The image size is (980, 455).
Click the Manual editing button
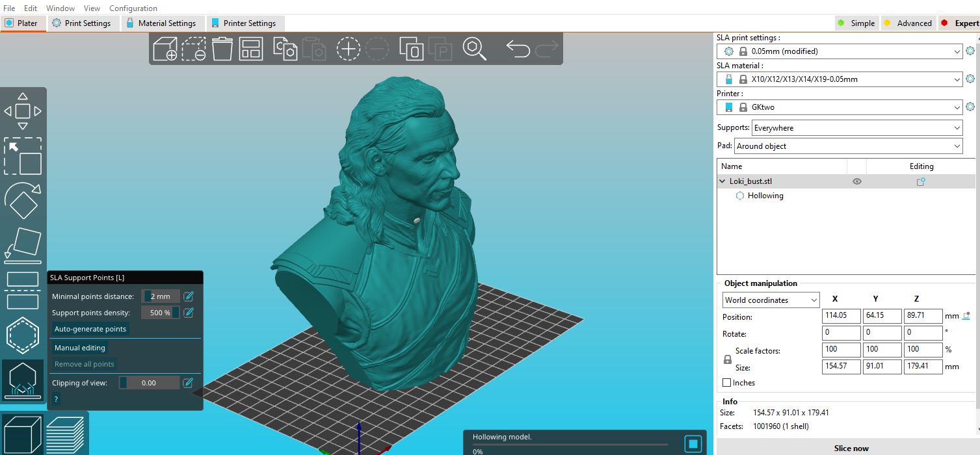pyautogui.click(x=80, y=348)
